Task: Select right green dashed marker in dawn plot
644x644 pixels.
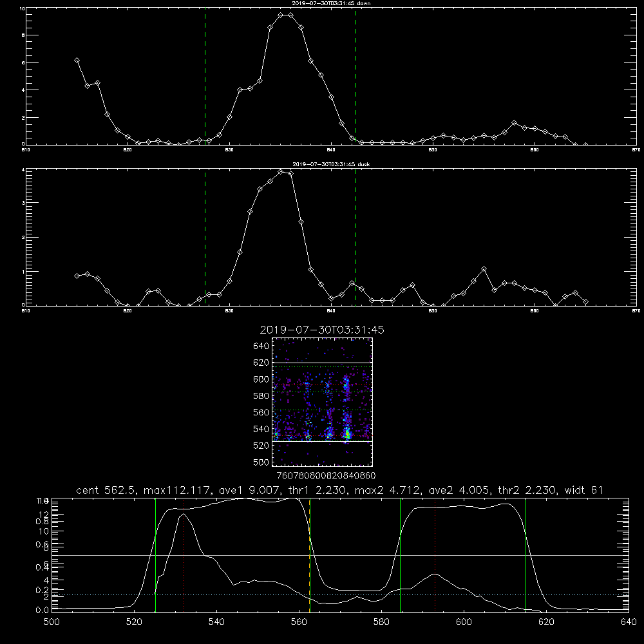Action: (355, 76)
